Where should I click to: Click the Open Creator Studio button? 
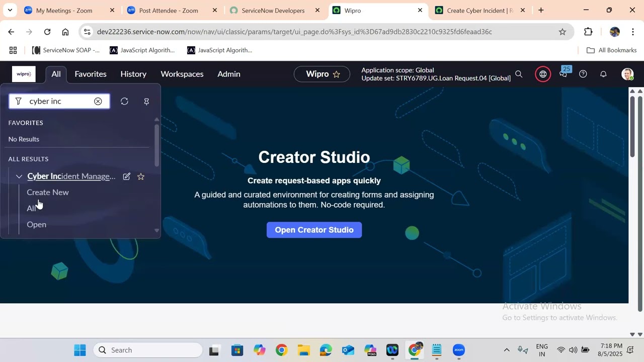tap(314, 230)
